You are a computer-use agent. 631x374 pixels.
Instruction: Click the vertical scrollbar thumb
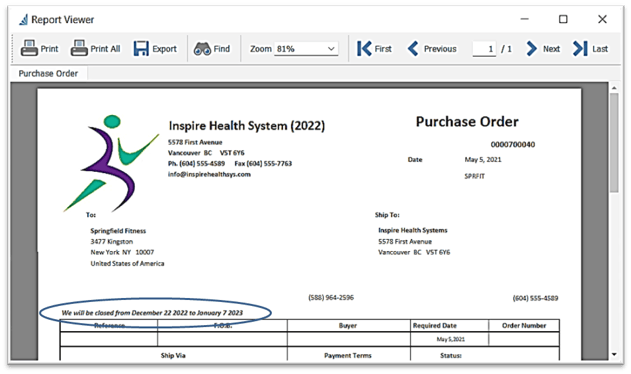click(x=614, y=143)
